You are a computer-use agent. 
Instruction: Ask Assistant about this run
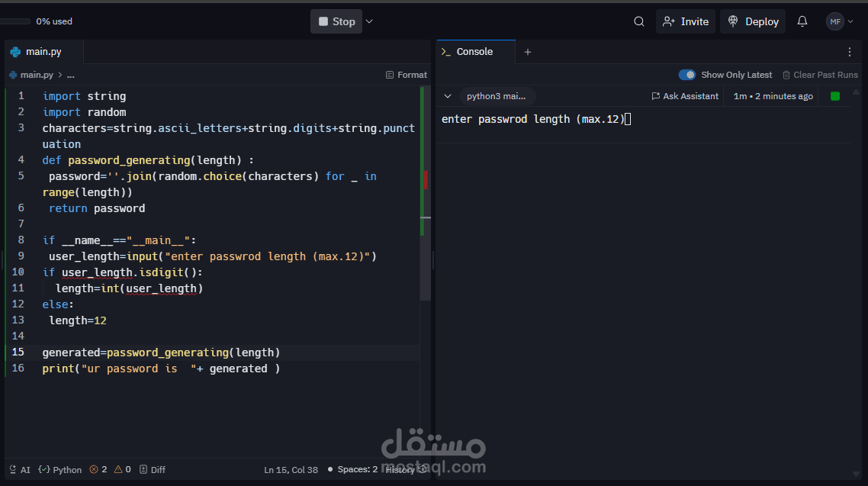685,96
